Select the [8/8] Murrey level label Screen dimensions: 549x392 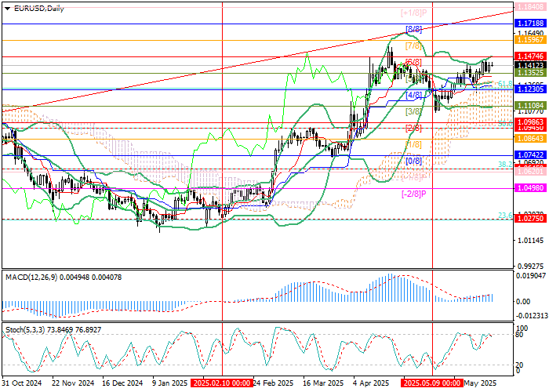point(414,29)
